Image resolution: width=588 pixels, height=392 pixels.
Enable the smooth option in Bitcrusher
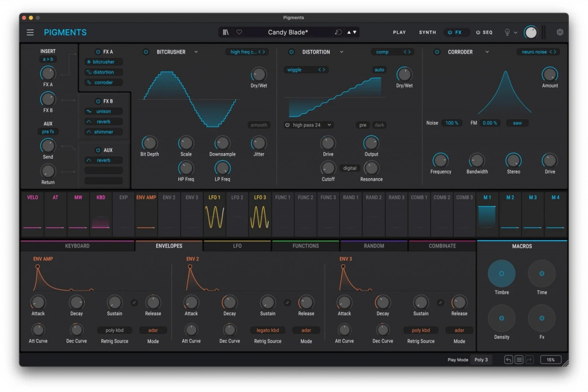tap(259, 125)
